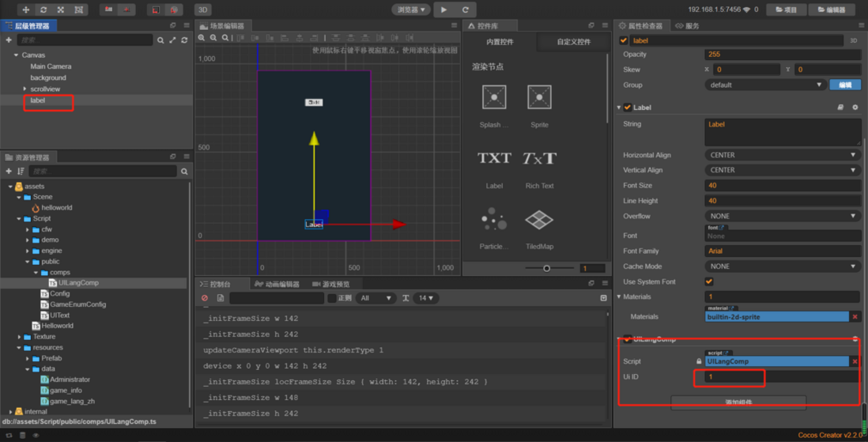Select the helloworld scene file
The image size is (868, 442).
tap(56, 208)
